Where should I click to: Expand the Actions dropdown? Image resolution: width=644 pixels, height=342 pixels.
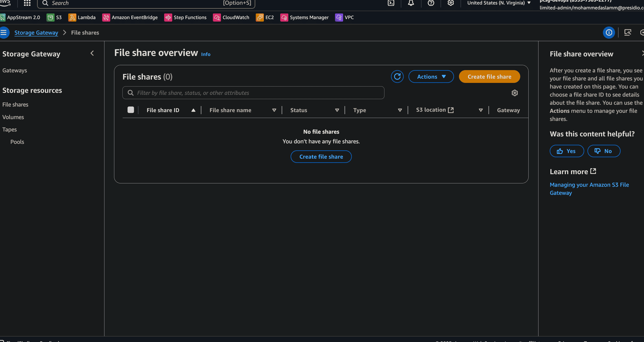431,77
